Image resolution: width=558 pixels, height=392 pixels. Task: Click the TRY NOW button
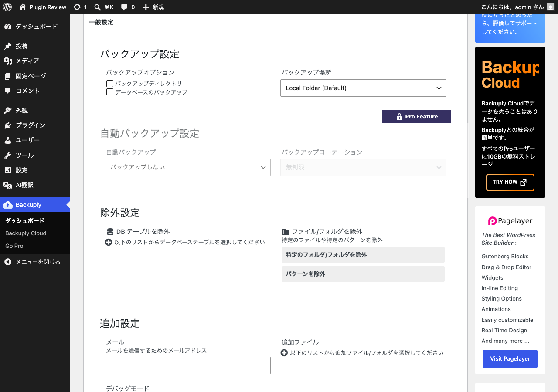point(510,182)
